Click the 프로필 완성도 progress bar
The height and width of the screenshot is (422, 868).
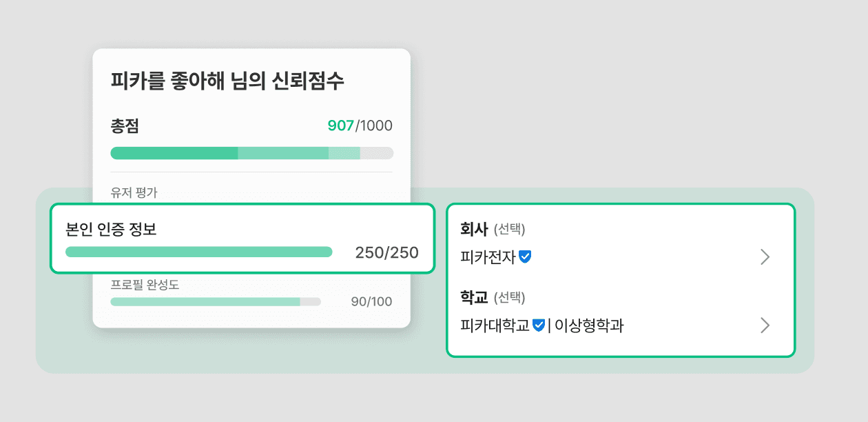click(x=216, y=301)
